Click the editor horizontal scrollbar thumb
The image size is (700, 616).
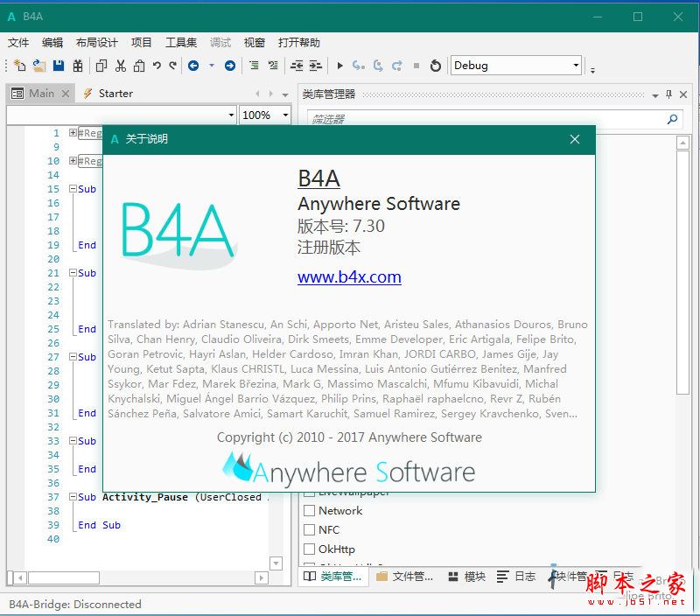point(63,578)
